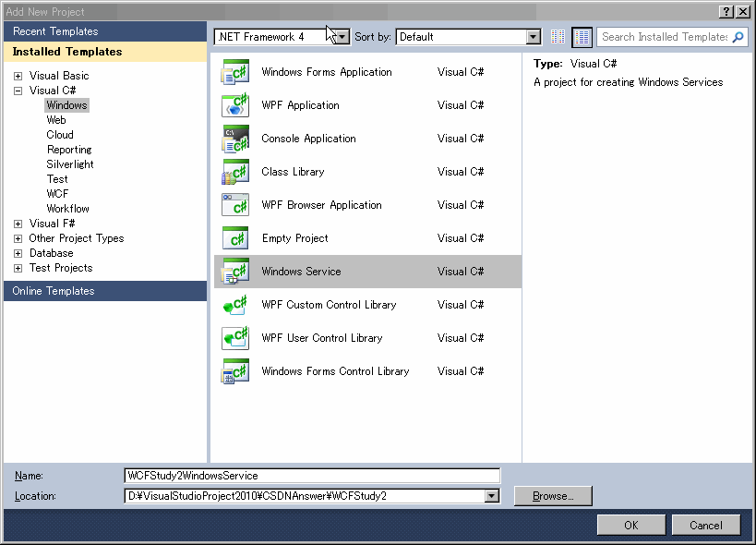Click the Browse... button
This screenshot has height=545, width=756.
(x=553, y=496)
